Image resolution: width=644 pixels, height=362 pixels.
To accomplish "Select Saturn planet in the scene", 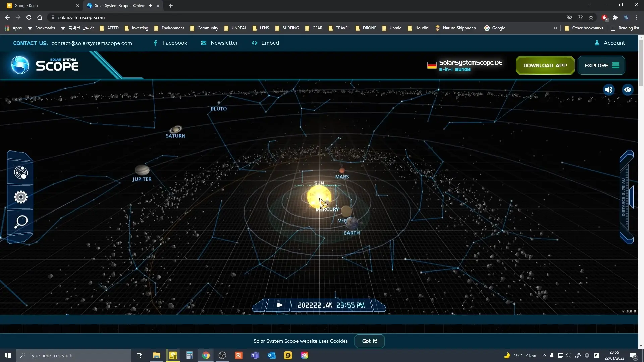I will [x=176, y=129].
